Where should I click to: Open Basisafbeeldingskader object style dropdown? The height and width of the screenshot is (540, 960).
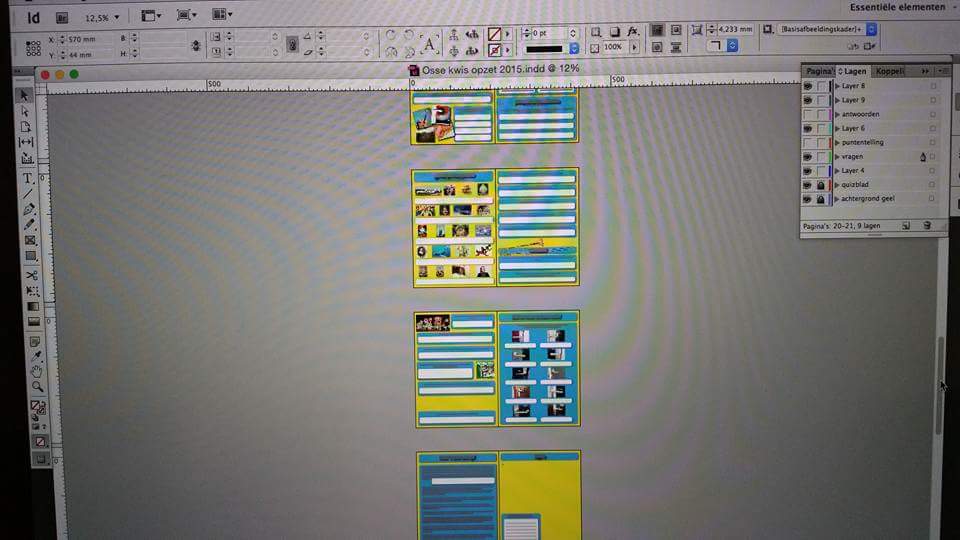[871, 29]
